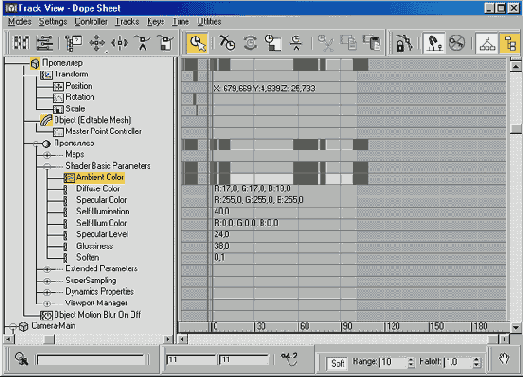This screenshot has width=523, height=377.
Task: Open the Controller menu
Action: 91,22
